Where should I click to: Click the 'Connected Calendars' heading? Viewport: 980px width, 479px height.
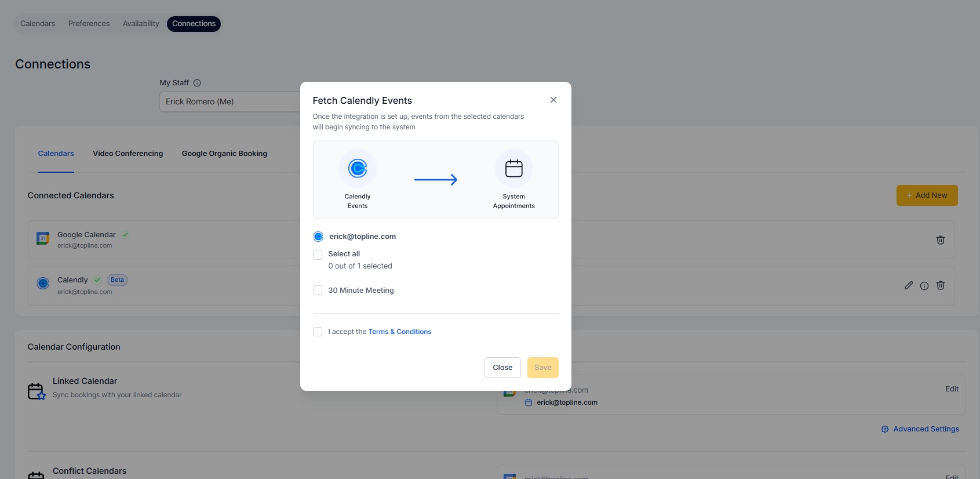click(x=71, y=195)
